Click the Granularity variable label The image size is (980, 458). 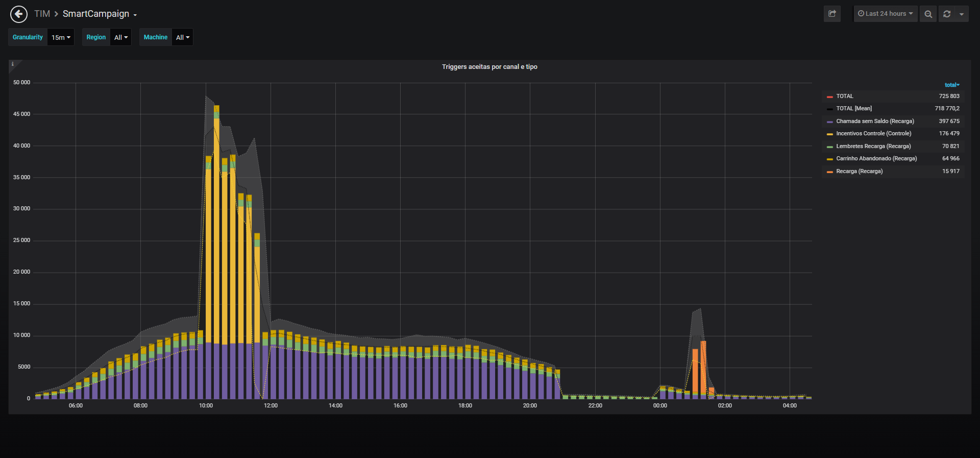(28, 37)
